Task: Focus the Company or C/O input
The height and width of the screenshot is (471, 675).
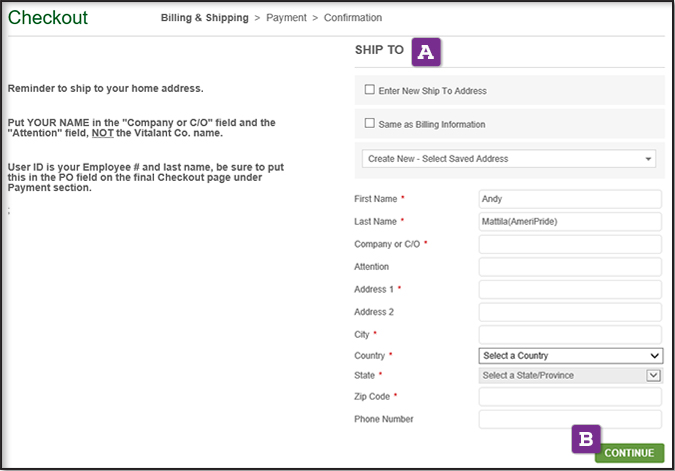Action: point(570,244)
